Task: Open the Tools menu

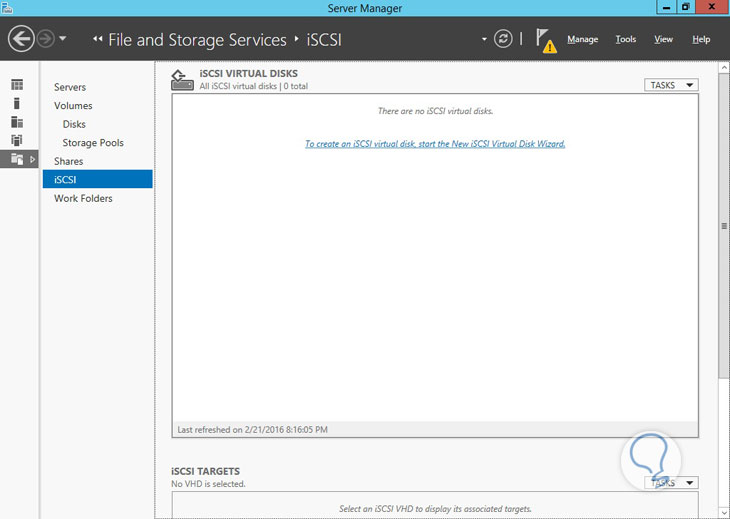Action: [625, 40]
